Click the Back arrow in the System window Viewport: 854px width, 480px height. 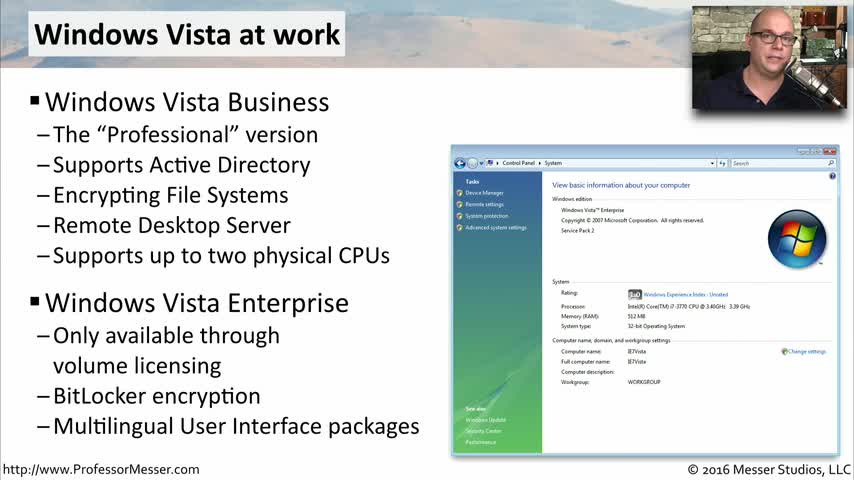pyautogui.click(x=460, y=163)
